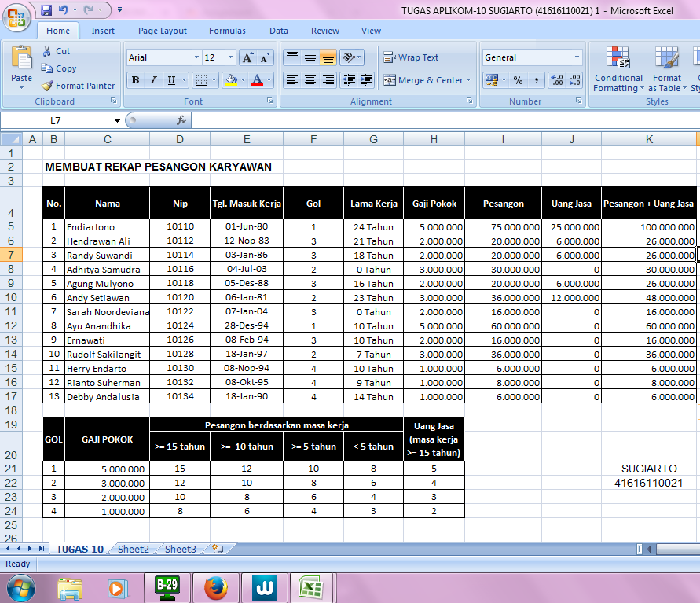This screenshot has height=603, width=700.
Task: Expand Customize Quick Access Toolbar arrow
Action: pos(119,9)
